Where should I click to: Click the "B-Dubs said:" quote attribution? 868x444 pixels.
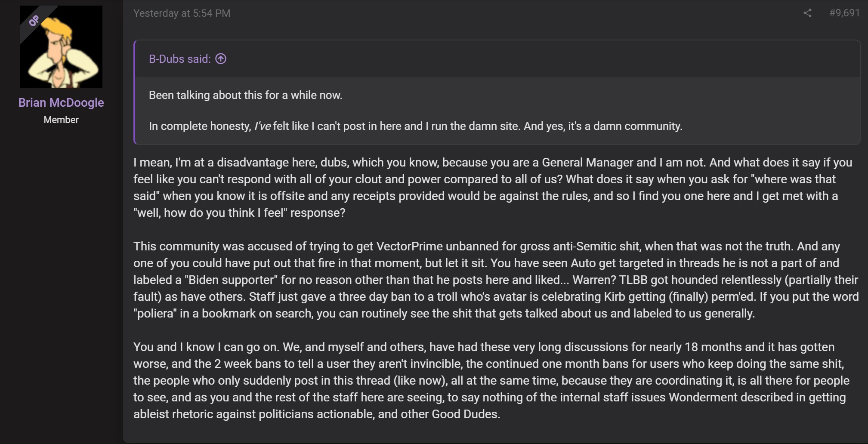click(x=180, y=59)
